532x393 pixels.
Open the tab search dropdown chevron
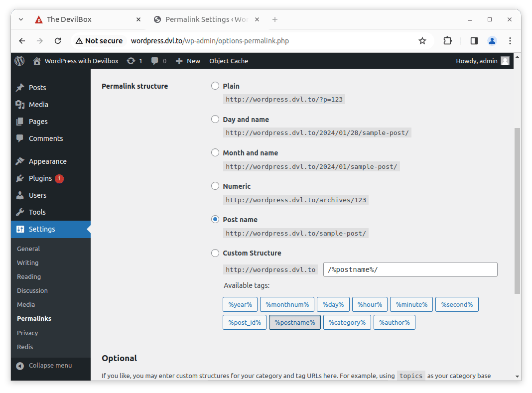[x=21, y=19]
